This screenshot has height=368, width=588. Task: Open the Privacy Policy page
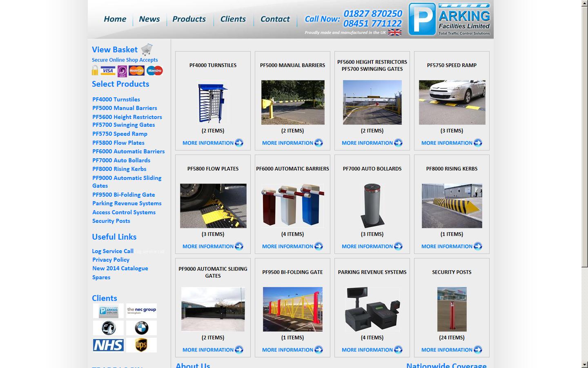pos(111,260)
